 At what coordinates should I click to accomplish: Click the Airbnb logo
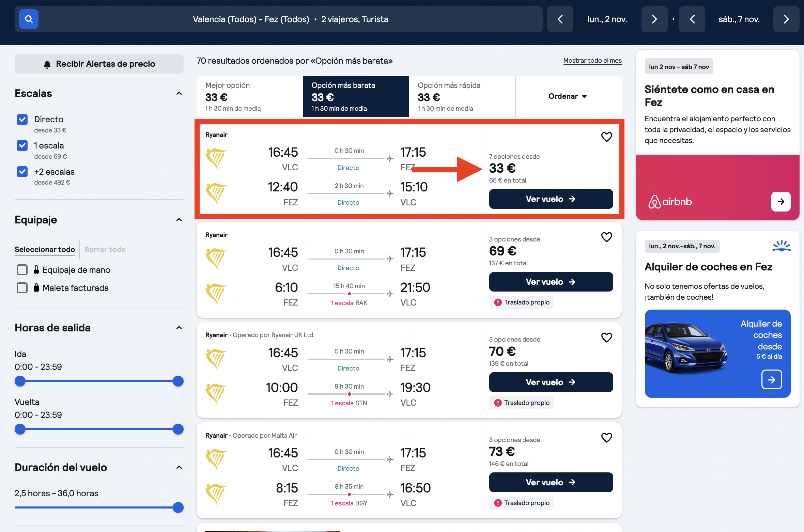670,202
